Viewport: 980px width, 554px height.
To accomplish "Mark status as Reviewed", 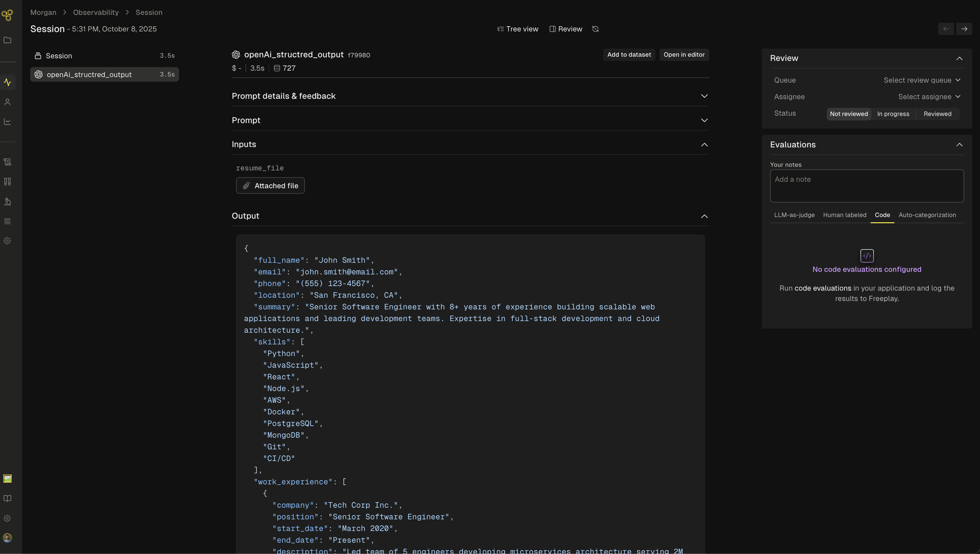I will click(937, 114).
